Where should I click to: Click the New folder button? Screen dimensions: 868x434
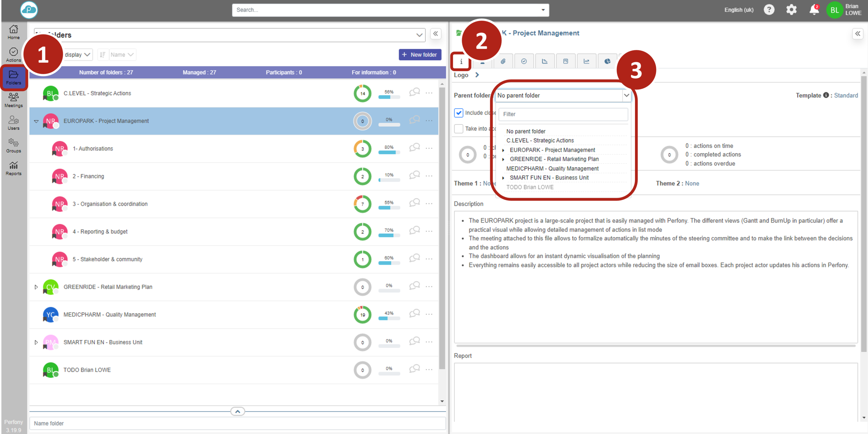420,55
